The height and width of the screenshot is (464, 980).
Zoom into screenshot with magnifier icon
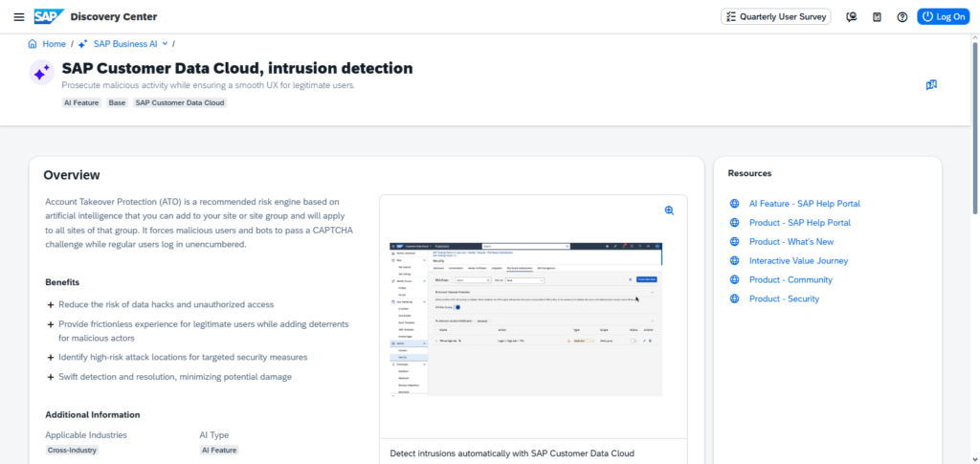[669, 210]
